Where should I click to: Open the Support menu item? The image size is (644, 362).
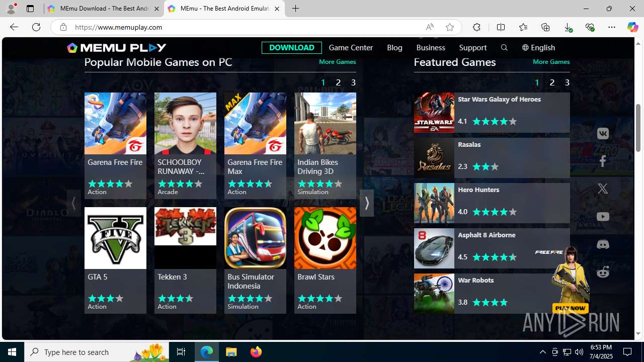473,48
